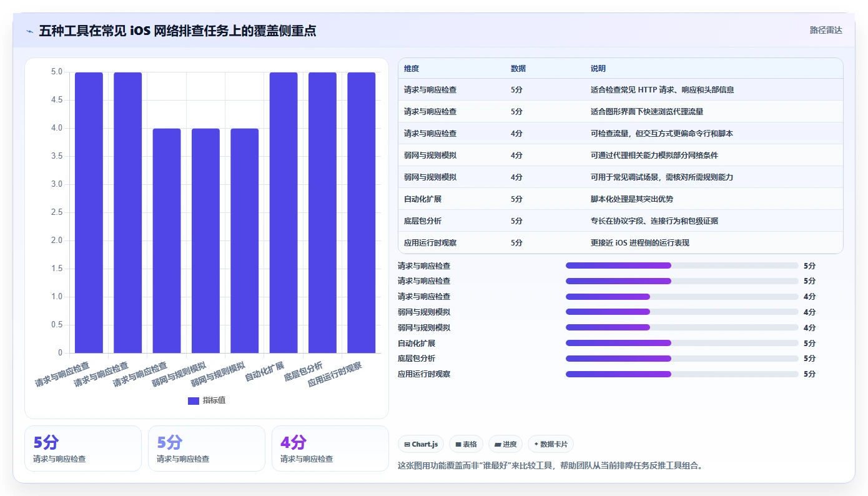The height and width of the screenshot is (496, 868).
Task: Select the cell 适合检查常见 HTTP 请求、响应和头部信息
Action: tap(663, 90)
